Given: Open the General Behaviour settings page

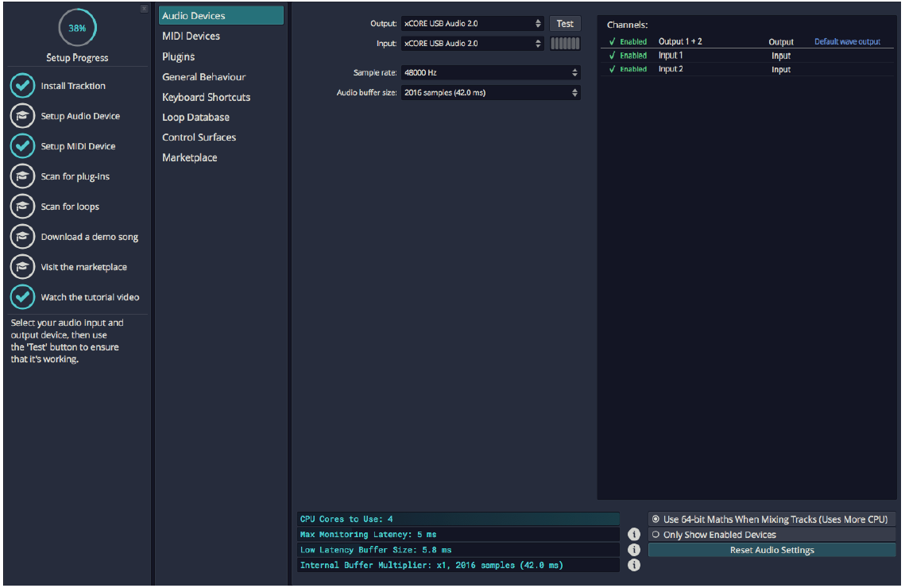Looking at the screenshot, I should (x=203, y=77).
